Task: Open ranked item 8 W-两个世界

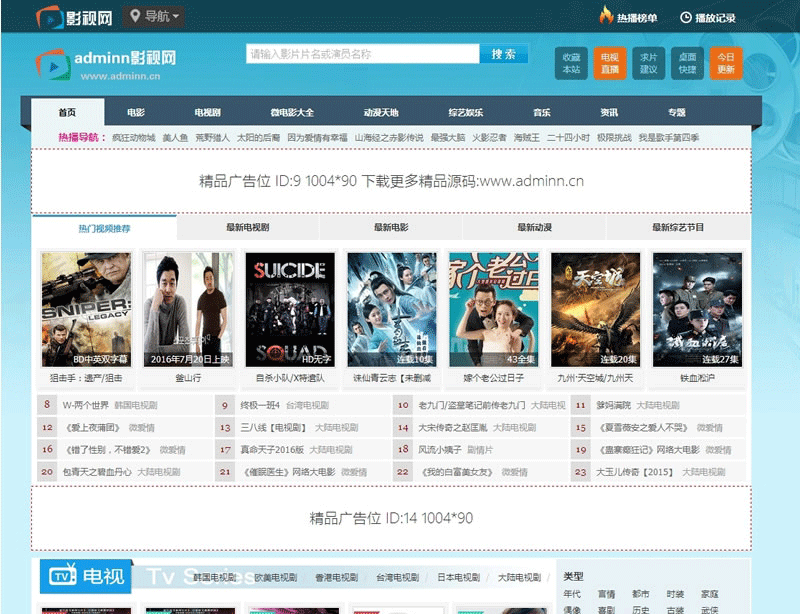Action: (85, 405)
